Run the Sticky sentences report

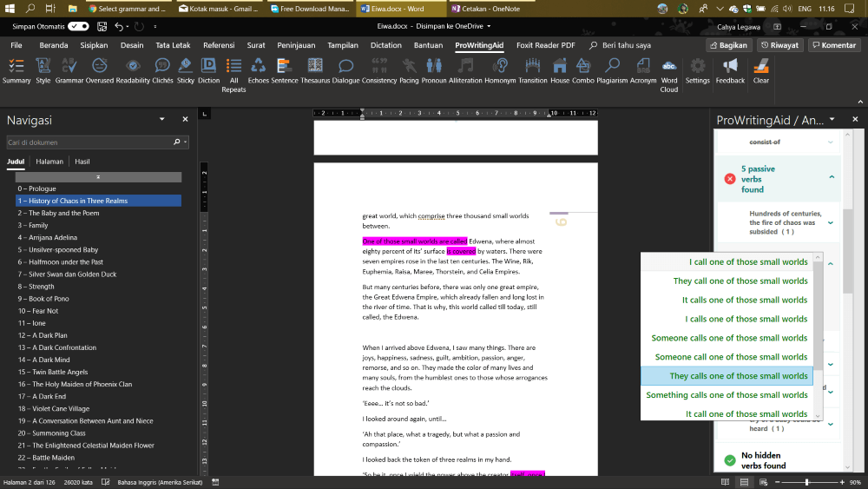pyautogui.click(x=186, y=69)
